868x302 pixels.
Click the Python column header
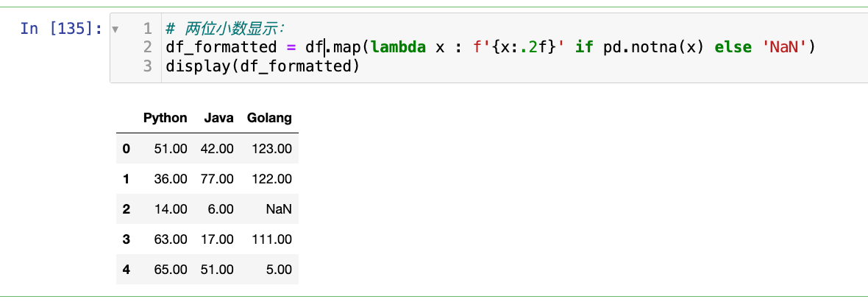click(166, 118)
